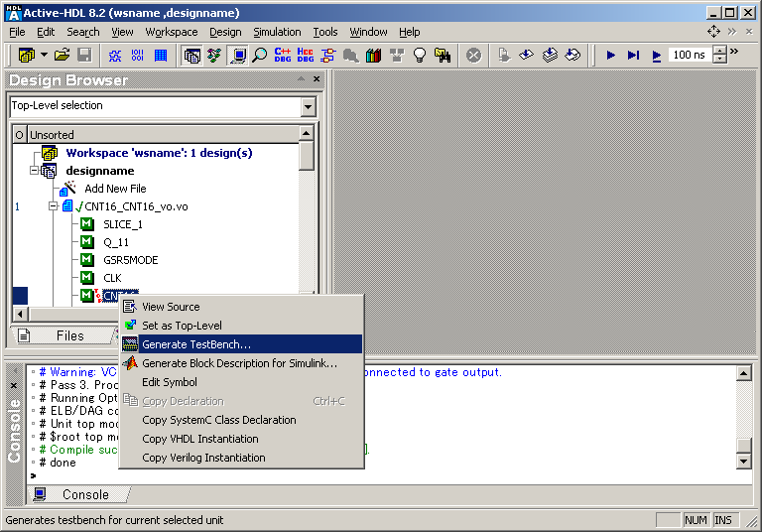The height and width of the screenshot is (532, 762).
Task: Click the New Workspace toolbar icon
Action: click(27, 55)
